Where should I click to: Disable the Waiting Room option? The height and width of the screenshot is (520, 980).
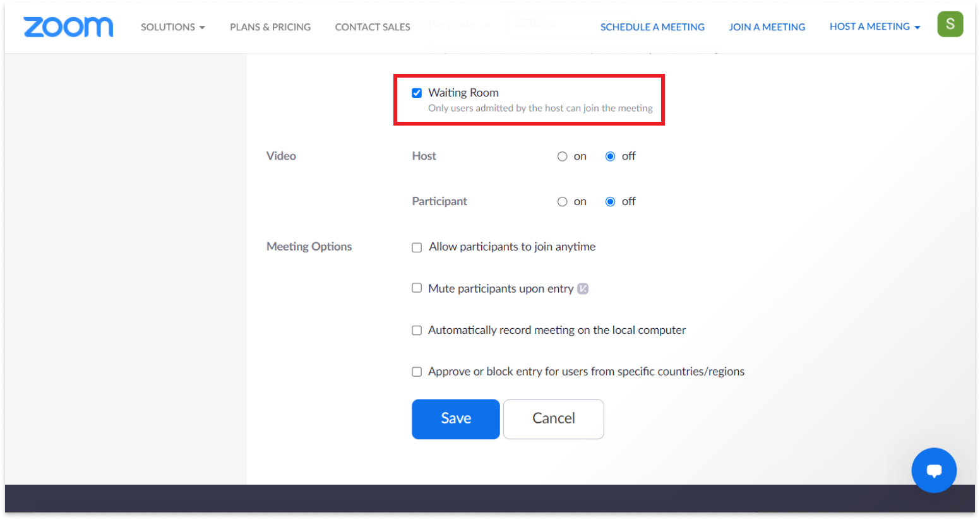click(x=417, y=92)
